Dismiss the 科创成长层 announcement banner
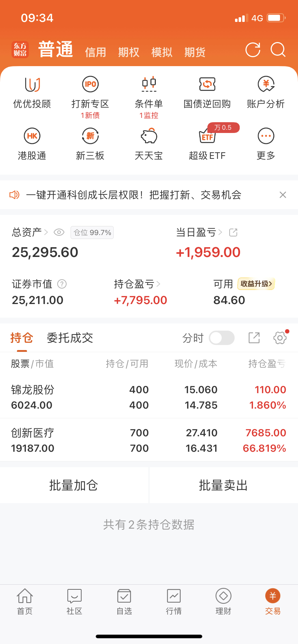The height and width of the screenshot is (644, 298). point(283,195)
